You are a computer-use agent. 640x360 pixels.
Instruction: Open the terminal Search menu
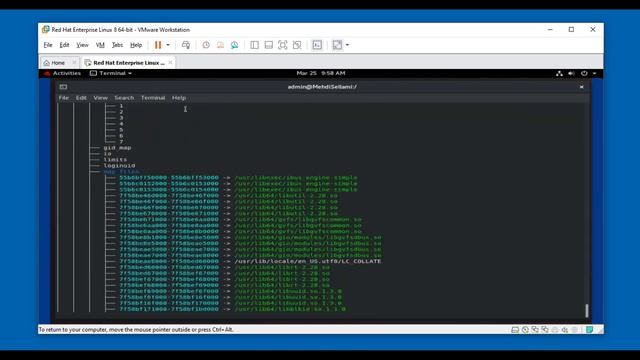(124, 98)
